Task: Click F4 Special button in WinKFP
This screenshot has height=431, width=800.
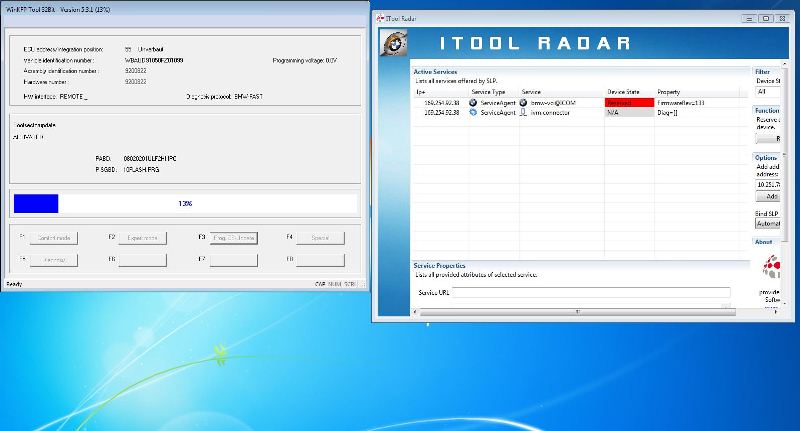Action: pyautogui.click(x=320, y=238)
